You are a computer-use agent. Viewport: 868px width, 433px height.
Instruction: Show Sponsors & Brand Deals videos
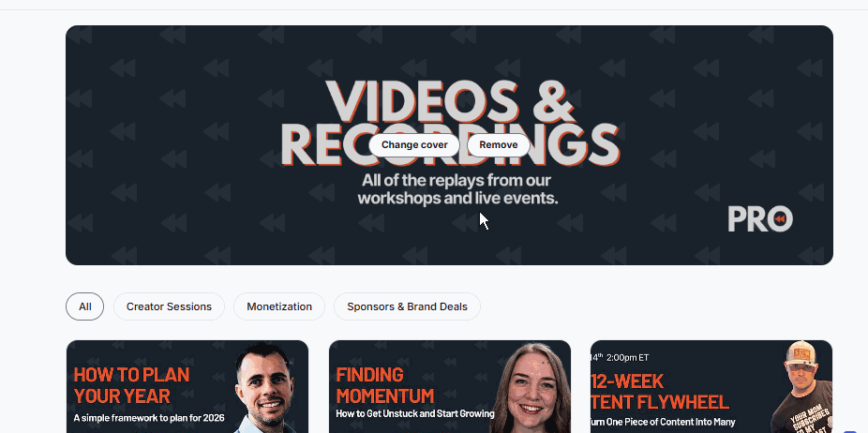[407, 306]
